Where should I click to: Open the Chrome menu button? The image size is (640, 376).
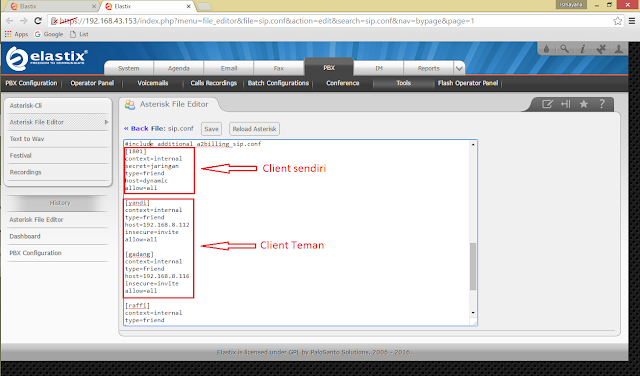[632, 21]
